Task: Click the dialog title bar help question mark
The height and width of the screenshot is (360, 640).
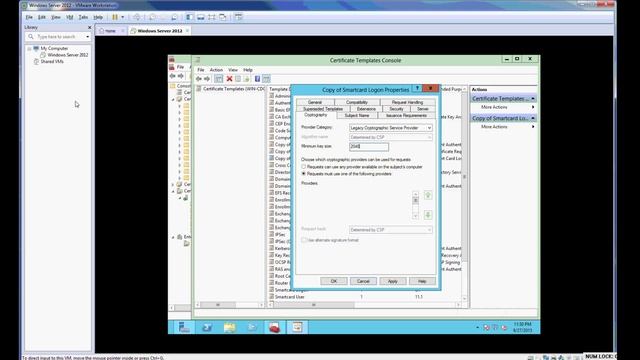Action: tap(417, 88)
